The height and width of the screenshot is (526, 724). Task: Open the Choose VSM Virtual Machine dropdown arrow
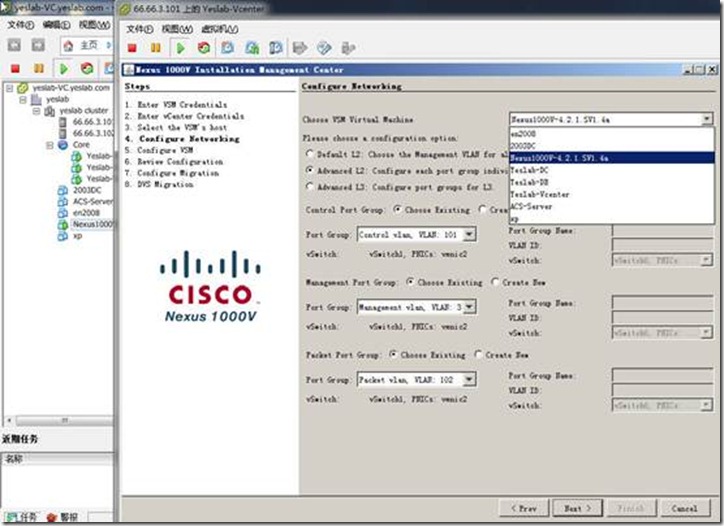(706, 119)
